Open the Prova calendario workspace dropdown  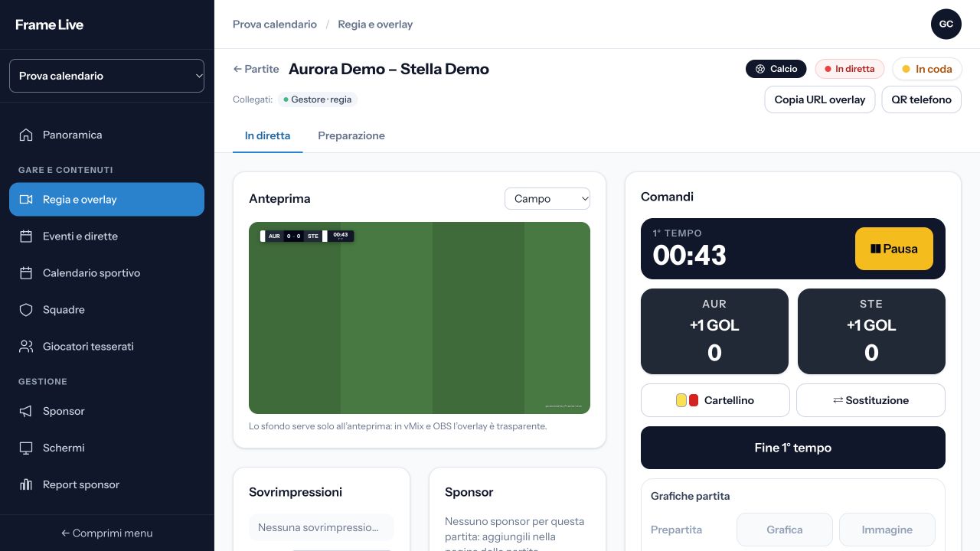(x=106, y=76)
